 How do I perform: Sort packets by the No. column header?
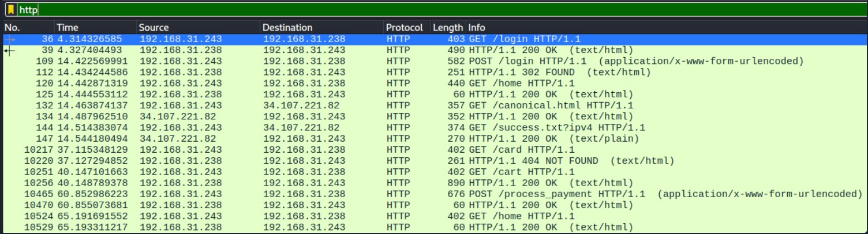28,28
